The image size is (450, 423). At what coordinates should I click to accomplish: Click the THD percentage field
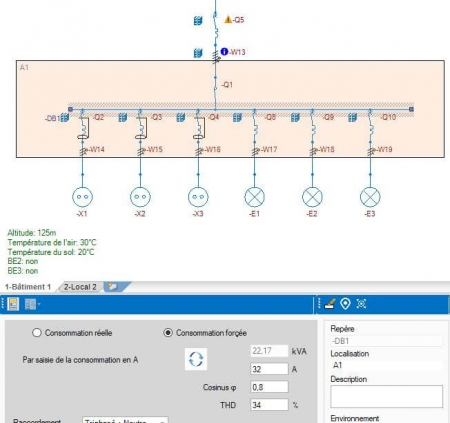point(269,405)
